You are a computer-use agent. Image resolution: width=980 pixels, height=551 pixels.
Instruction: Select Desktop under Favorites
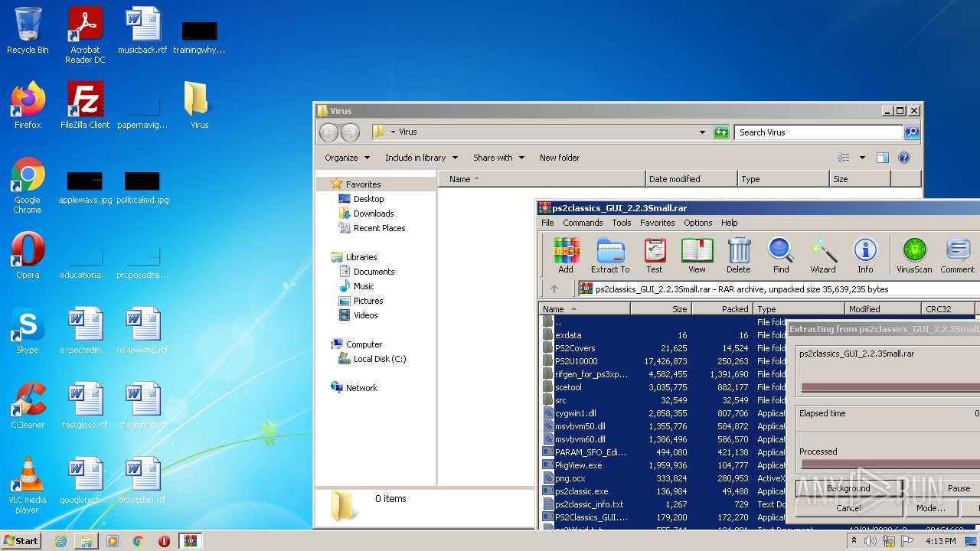pos(368,199)
